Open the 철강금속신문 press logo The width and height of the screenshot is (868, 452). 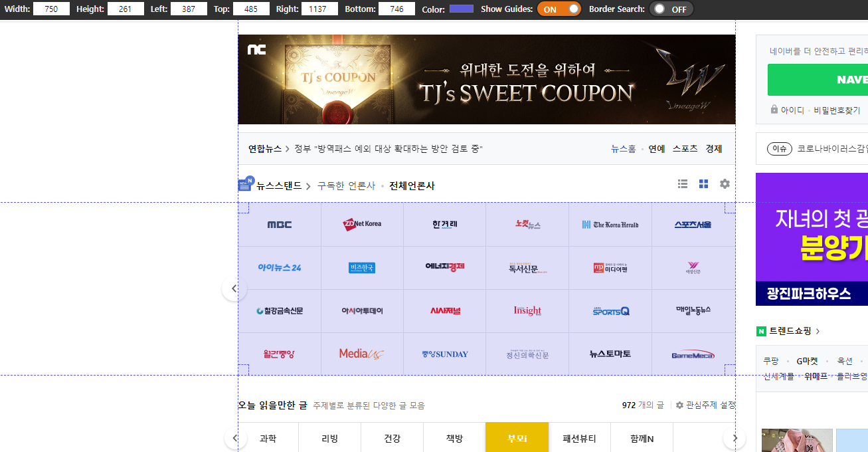280,311
